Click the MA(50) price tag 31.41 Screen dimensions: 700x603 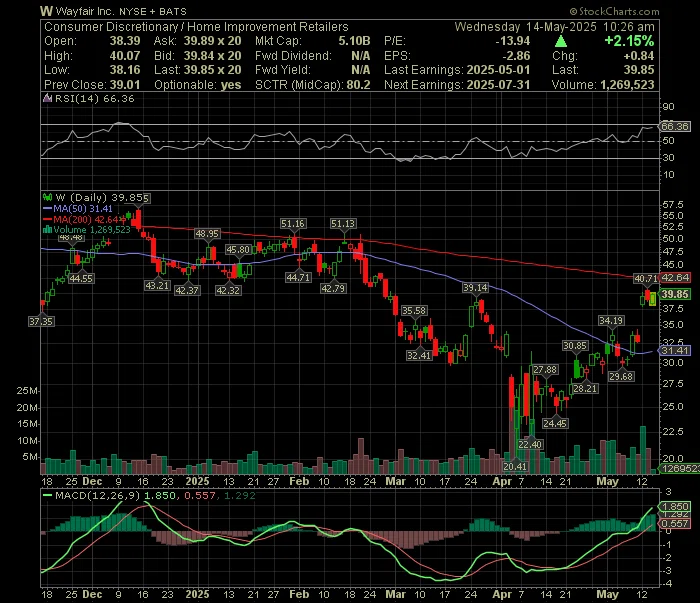tap(675, 350)
